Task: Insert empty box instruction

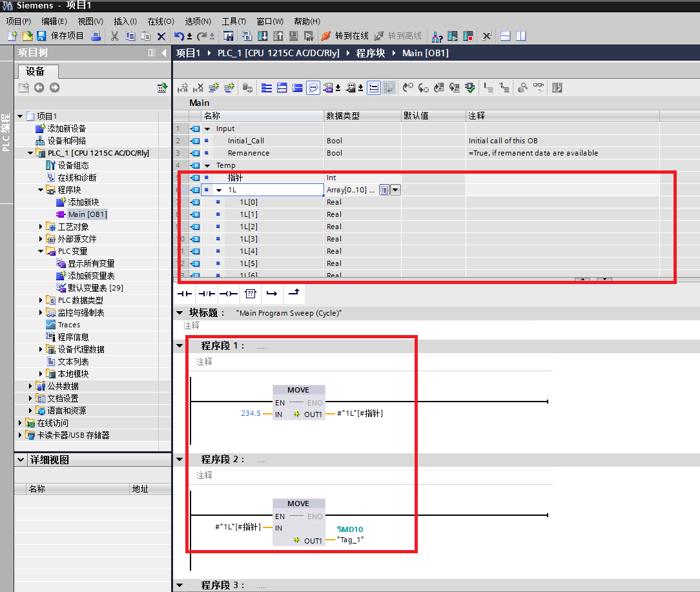Action: coord(251,294)
